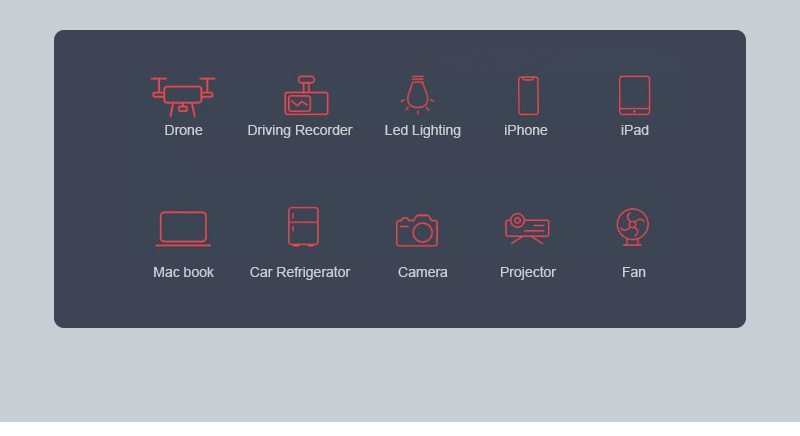800x436 pixels.
Task: Click the iPad text label
Action: pos(635,131)
